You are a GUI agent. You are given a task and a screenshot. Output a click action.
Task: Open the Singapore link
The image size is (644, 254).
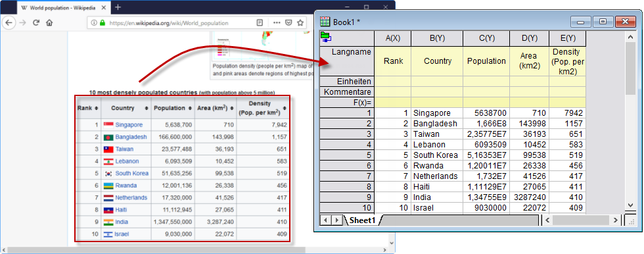129,125
